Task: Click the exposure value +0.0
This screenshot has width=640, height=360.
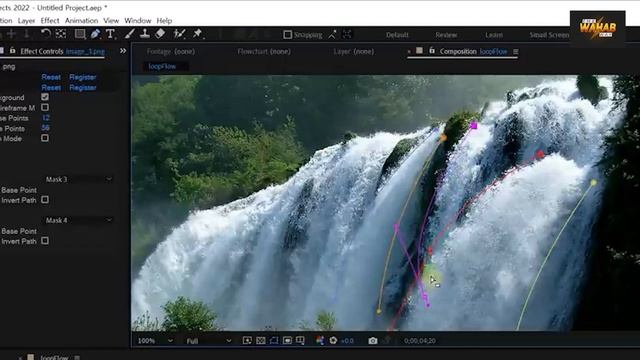Action: 347,340
